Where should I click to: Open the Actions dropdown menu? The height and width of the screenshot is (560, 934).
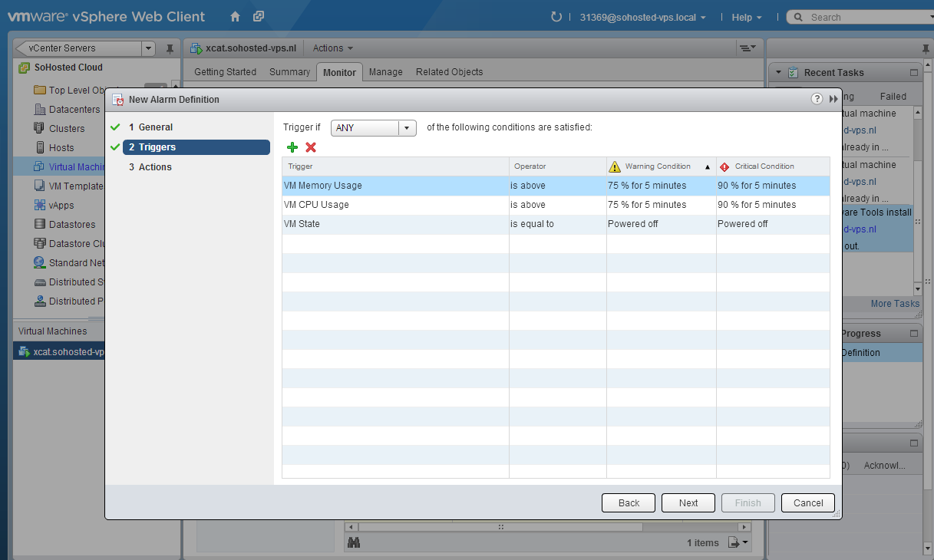[333, 48]
